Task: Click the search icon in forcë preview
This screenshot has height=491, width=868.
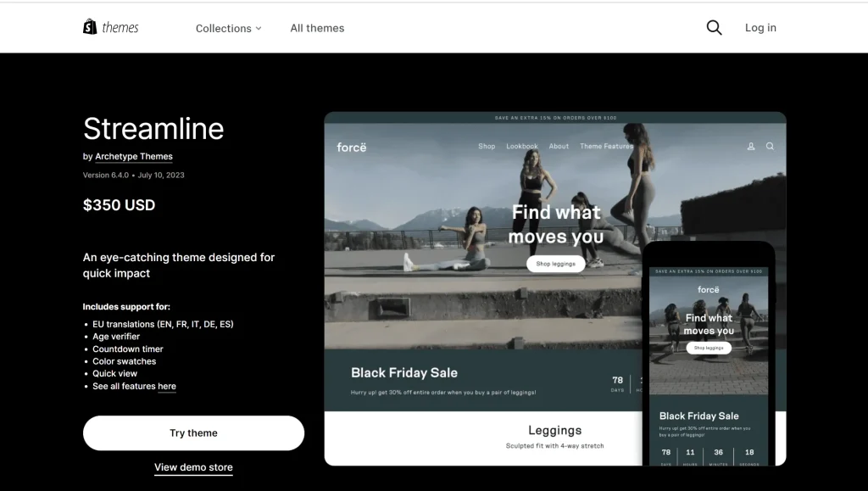Action: click(771, 147)
